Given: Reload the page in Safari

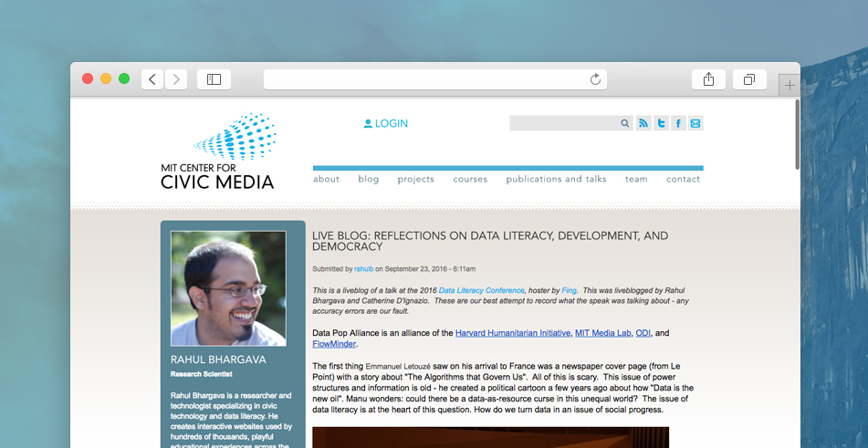Looking at the screenshot, I should (x=595, y=79).
